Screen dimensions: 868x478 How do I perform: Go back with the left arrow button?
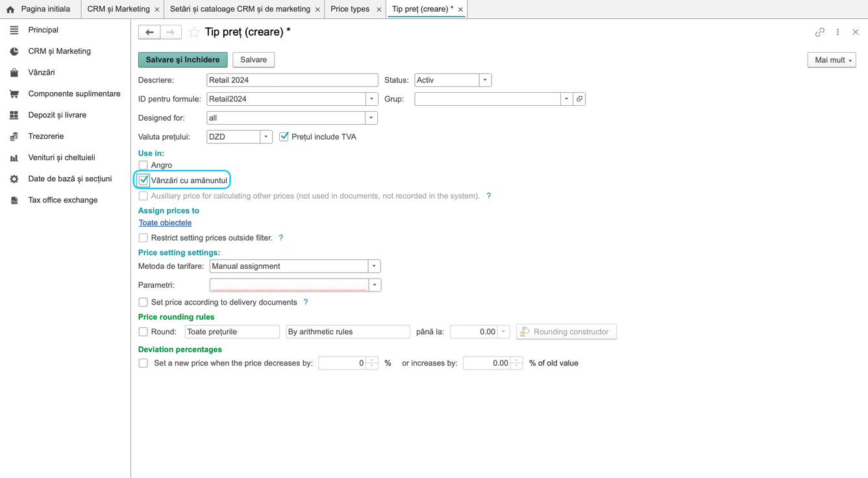click(149, 32)
